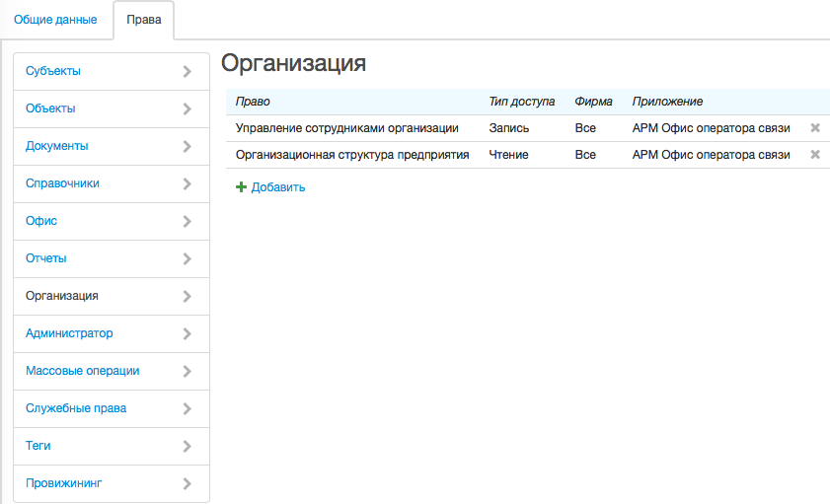This screenshot has width=830, height=504.
Task: Click the chevron arrow beside Массовые операции
Action: click(x=187, y=372)
